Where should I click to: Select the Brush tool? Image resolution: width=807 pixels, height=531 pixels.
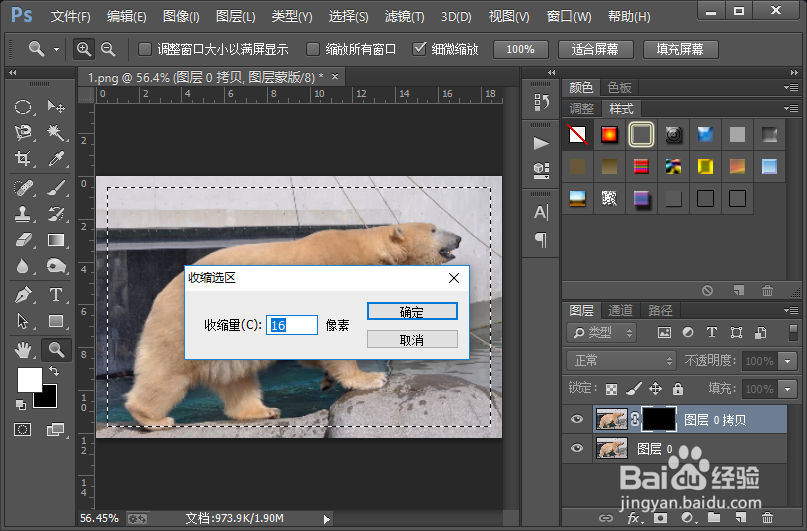tap(56, 187)
